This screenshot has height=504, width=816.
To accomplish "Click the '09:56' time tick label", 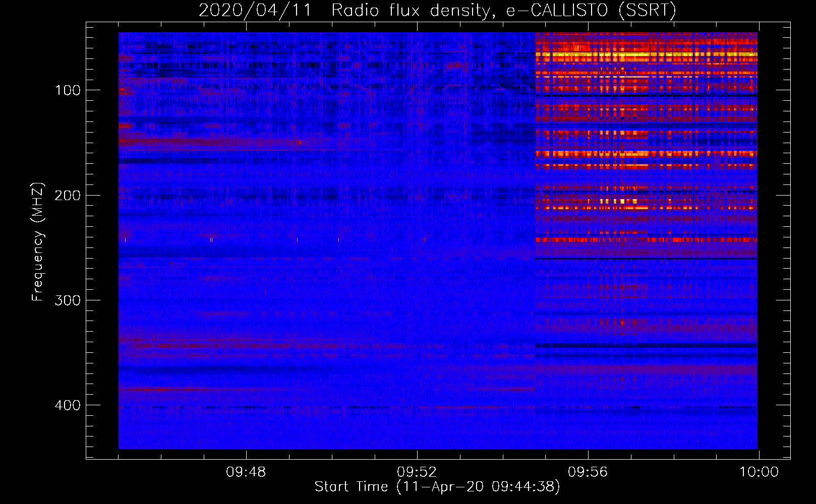I will (x=588, y=472).
